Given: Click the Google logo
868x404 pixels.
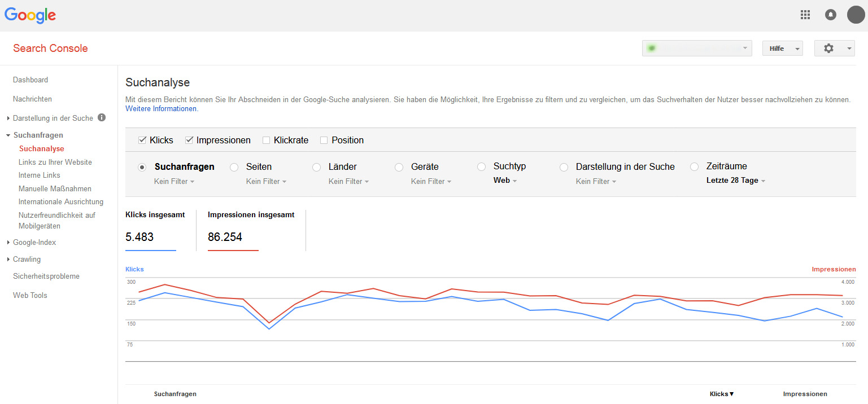Looking at the screenshot, I should [30, 15].
